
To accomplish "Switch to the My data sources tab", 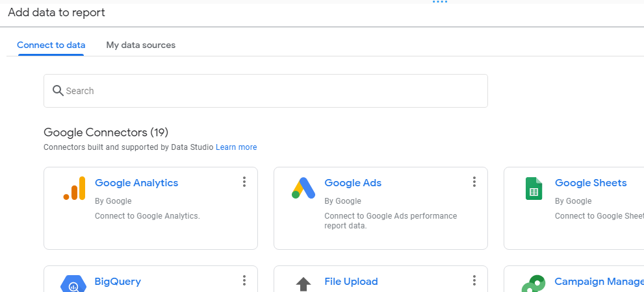I will 141,45.
